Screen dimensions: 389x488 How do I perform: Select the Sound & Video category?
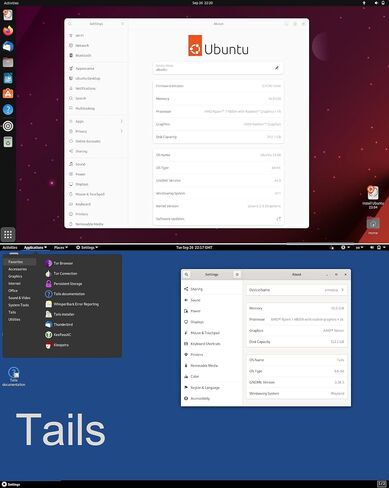20,298
